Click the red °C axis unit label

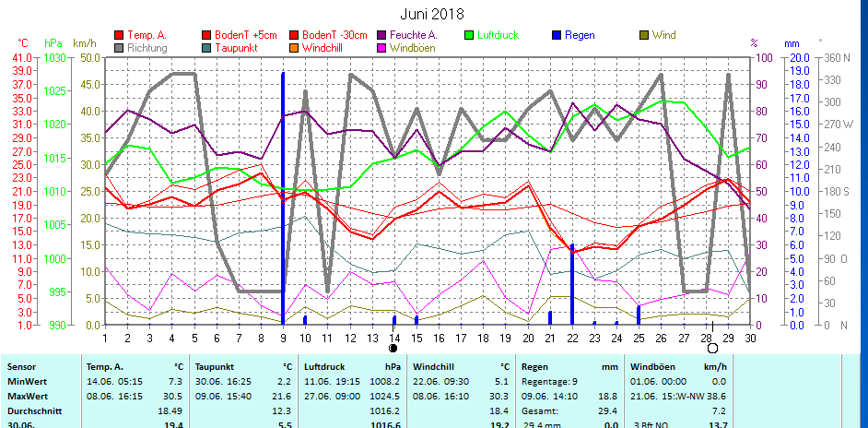click(23, 43)
